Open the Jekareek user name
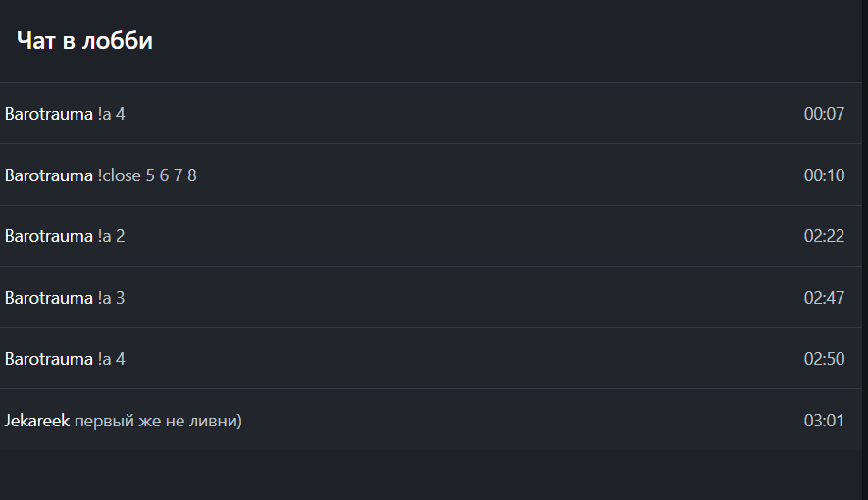 point(36,421)
